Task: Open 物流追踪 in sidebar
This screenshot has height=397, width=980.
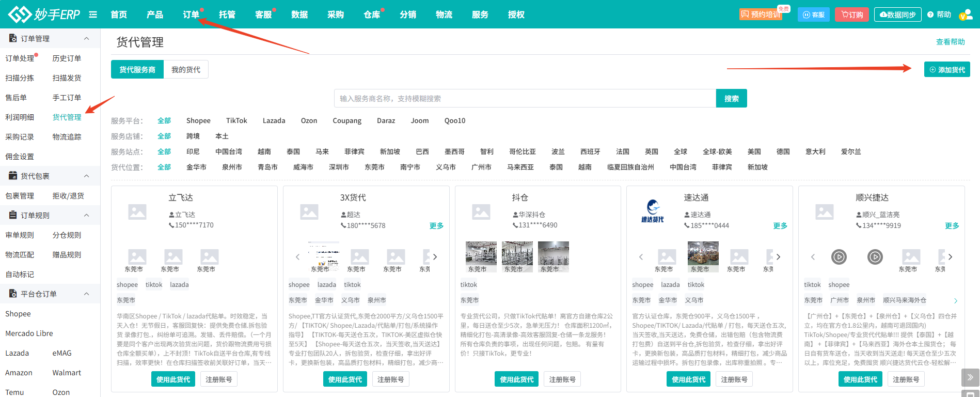Action: (x=67, y=136)
